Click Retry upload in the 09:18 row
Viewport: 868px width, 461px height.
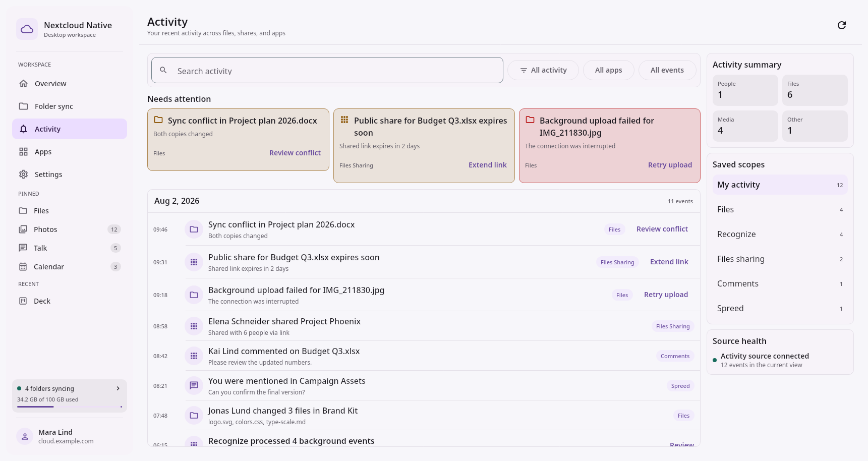666,295
